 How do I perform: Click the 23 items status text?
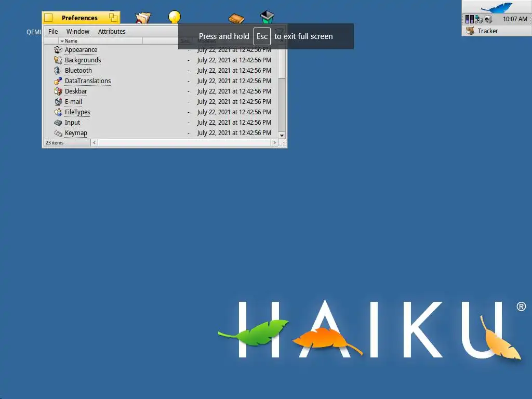(x=55, y=143)
